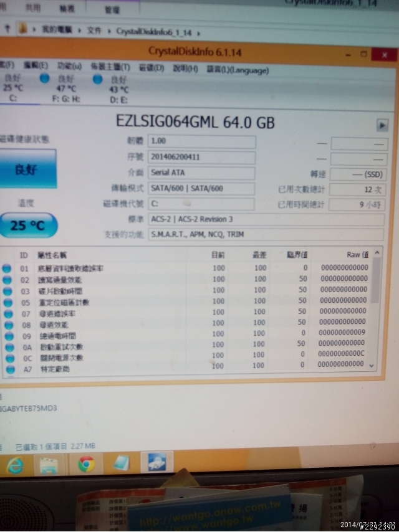Open the 功能(u) menu
The height and width of the screenshot is (532, 399).
(69, 66)
